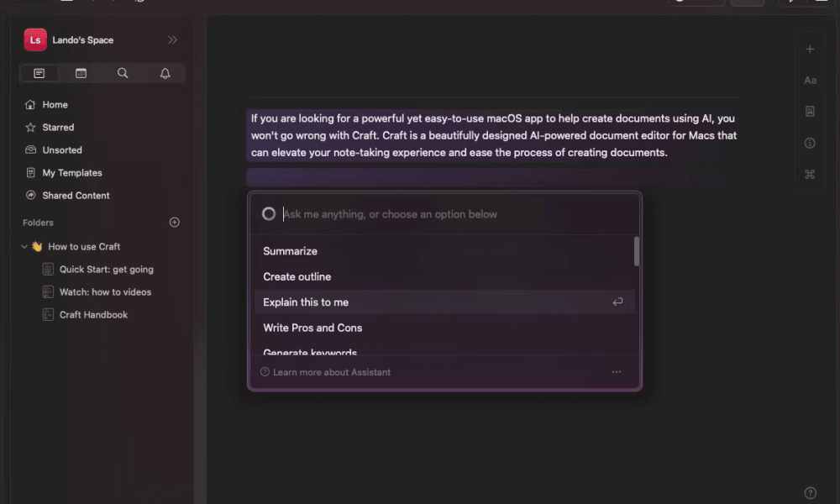Image resolution: width=840 pixels, height=504 pixels.
Task: Open keyboard shortcuts command icon
Action: click(810, 175)
